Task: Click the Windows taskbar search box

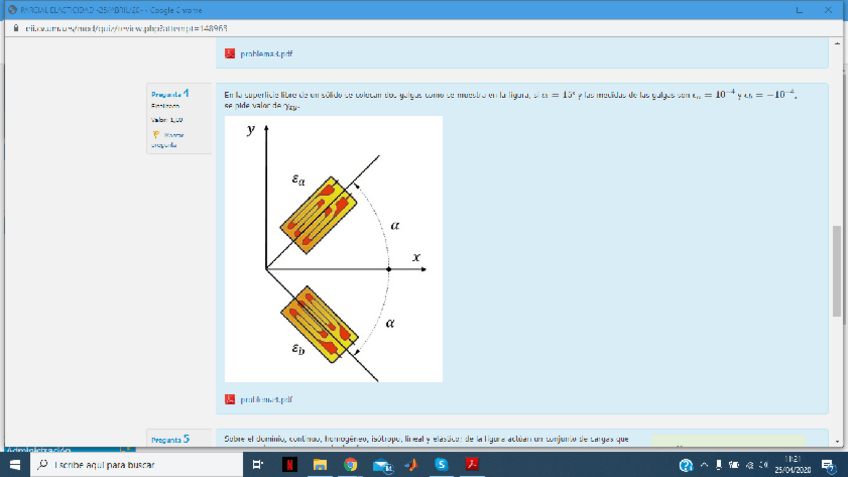Action: (136, 465)
